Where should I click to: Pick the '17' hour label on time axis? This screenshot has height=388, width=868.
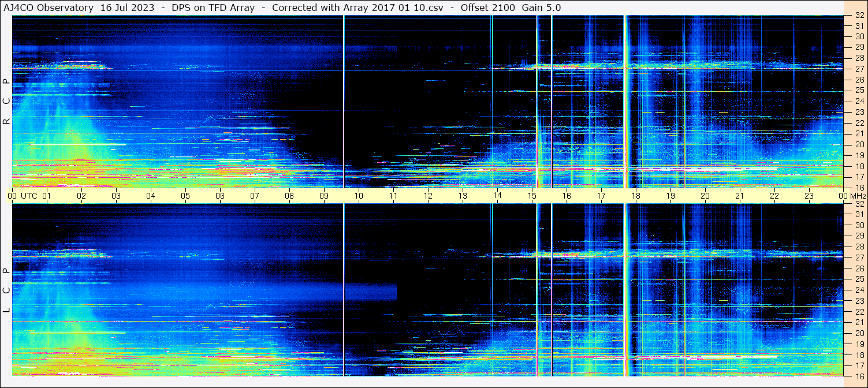click(601, 196)
